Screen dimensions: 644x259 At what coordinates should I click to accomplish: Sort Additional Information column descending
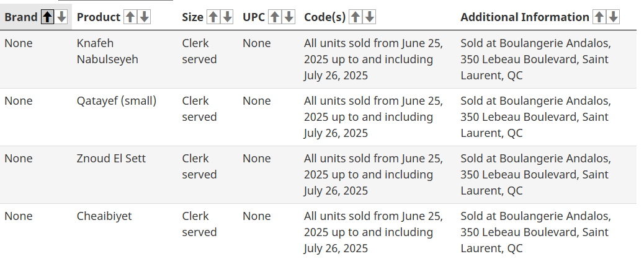(x=614, y=17)
